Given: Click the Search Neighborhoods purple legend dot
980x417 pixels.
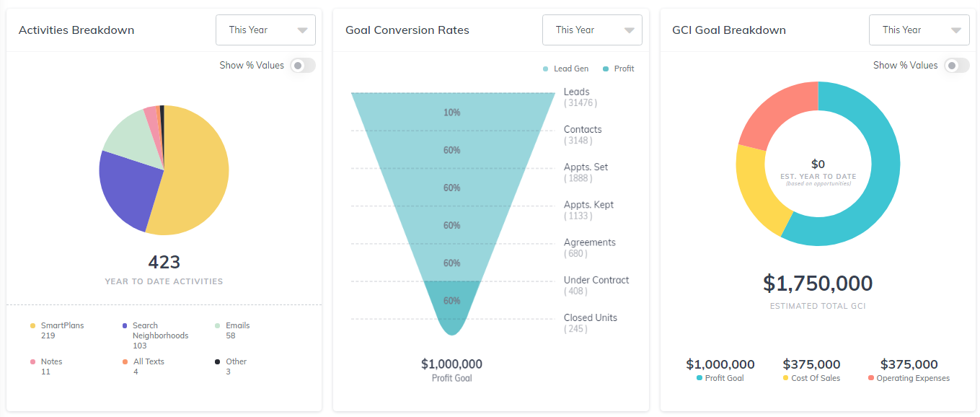Looking at the screenshot, I should (125, 326).
